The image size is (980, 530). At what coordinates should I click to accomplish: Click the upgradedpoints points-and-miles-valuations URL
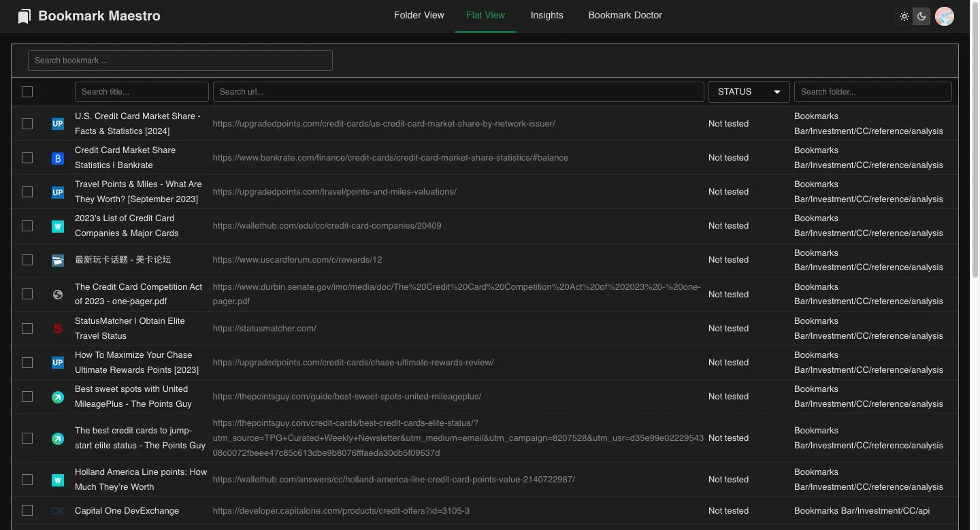click(x=334, y=192)
